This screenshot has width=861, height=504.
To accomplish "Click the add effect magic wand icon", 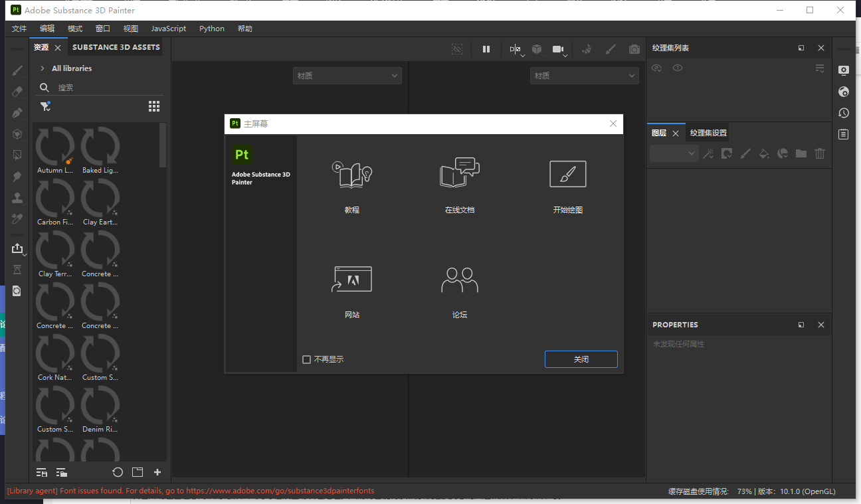I will (708, 153).
